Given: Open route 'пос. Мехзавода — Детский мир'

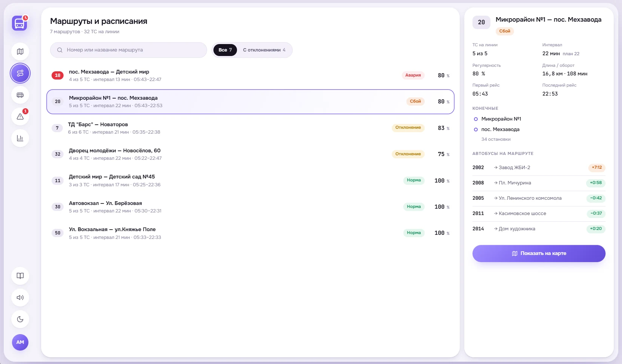Looking at the screenshot, I should pos(250,75).
